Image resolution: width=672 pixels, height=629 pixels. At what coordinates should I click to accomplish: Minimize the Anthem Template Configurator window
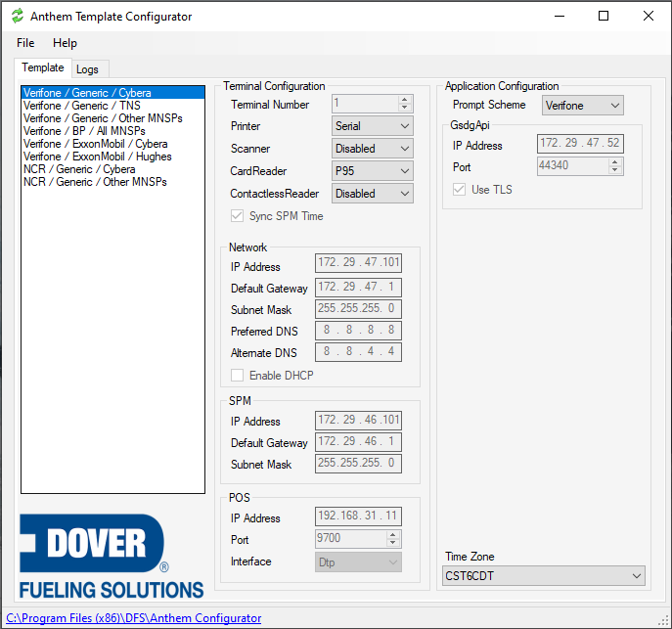(560, 17)
